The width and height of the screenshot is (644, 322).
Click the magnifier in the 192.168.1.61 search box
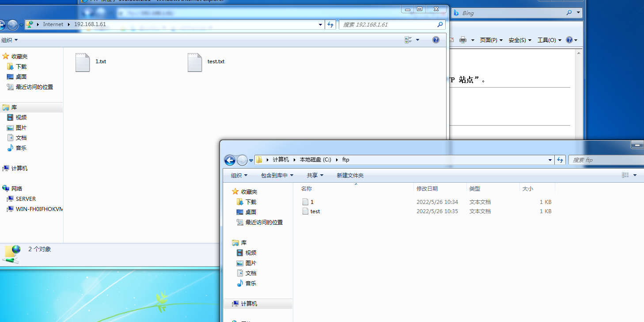coord(440,25)
